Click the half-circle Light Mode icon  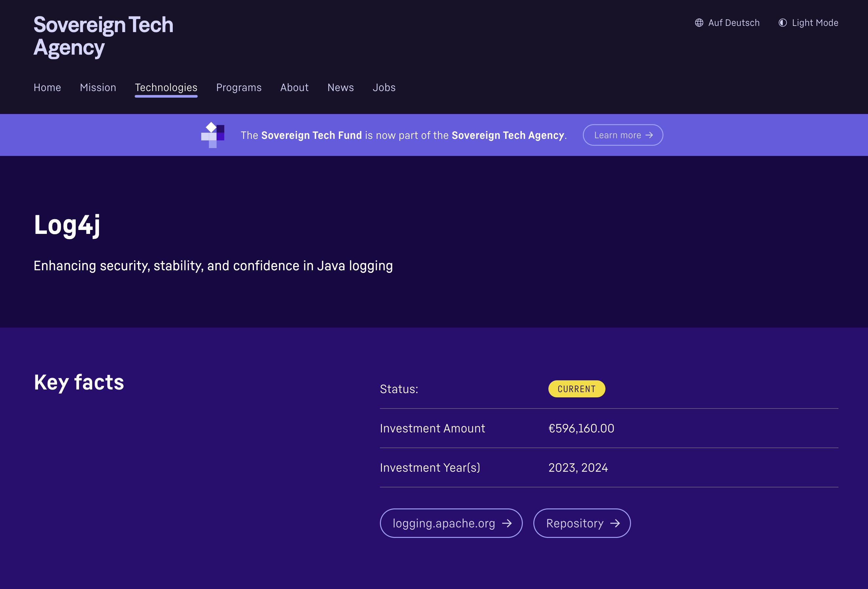click(x=782, y=23)
